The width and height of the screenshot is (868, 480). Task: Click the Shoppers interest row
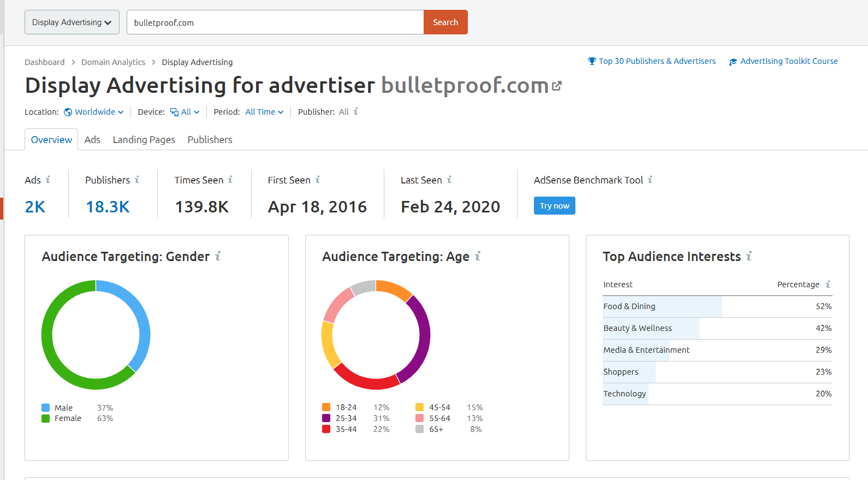coord(717,372)
